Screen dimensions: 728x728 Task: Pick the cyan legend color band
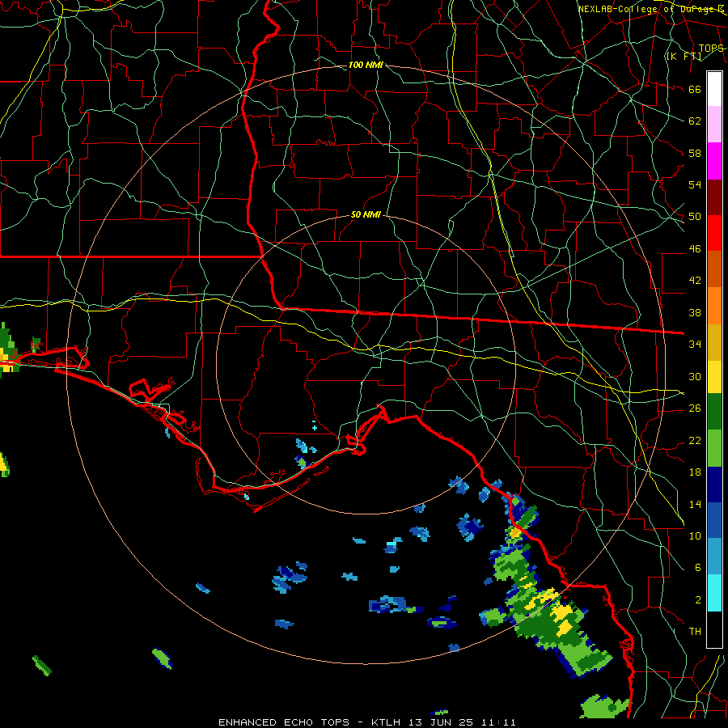[714, 593]
